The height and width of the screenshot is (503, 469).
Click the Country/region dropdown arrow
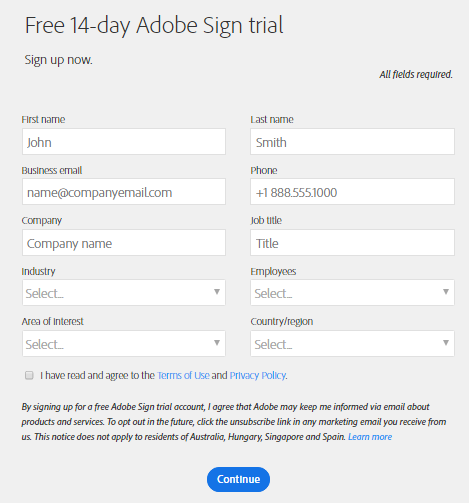point(446,343)
